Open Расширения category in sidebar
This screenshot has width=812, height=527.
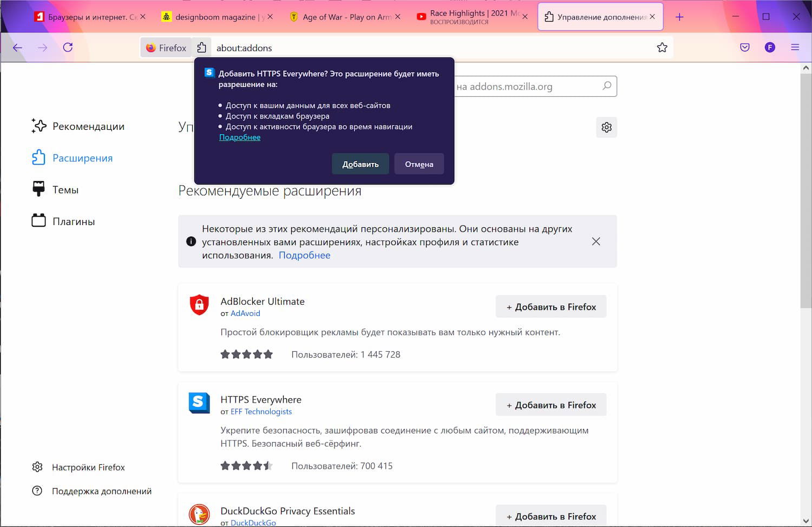click(72, 157)
